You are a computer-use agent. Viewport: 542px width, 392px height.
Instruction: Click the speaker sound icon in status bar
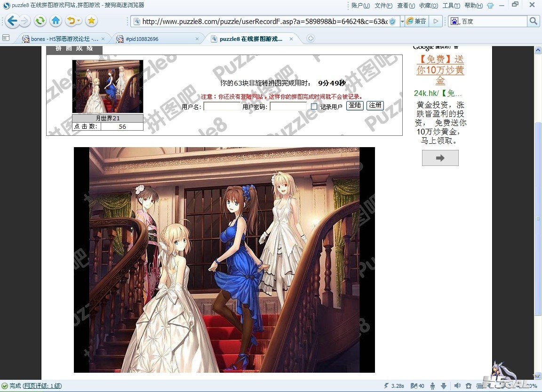tap(457, 386)
